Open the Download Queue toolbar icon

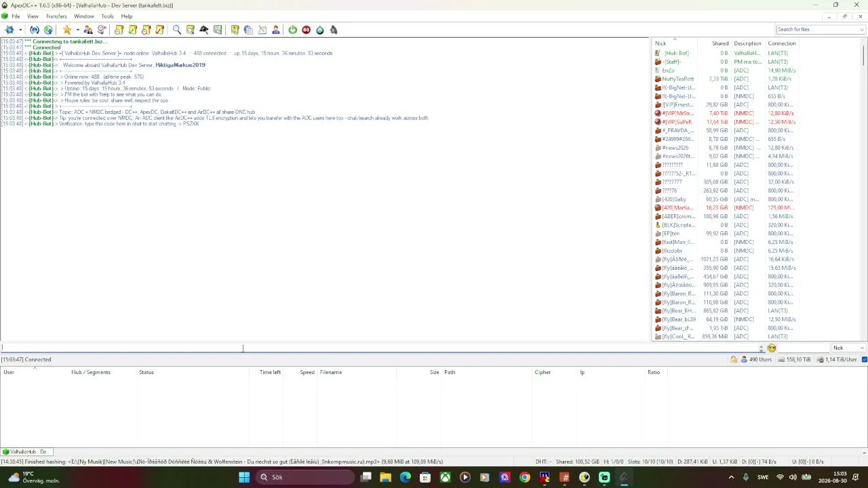pyautogui.click(x=119, y=30)
